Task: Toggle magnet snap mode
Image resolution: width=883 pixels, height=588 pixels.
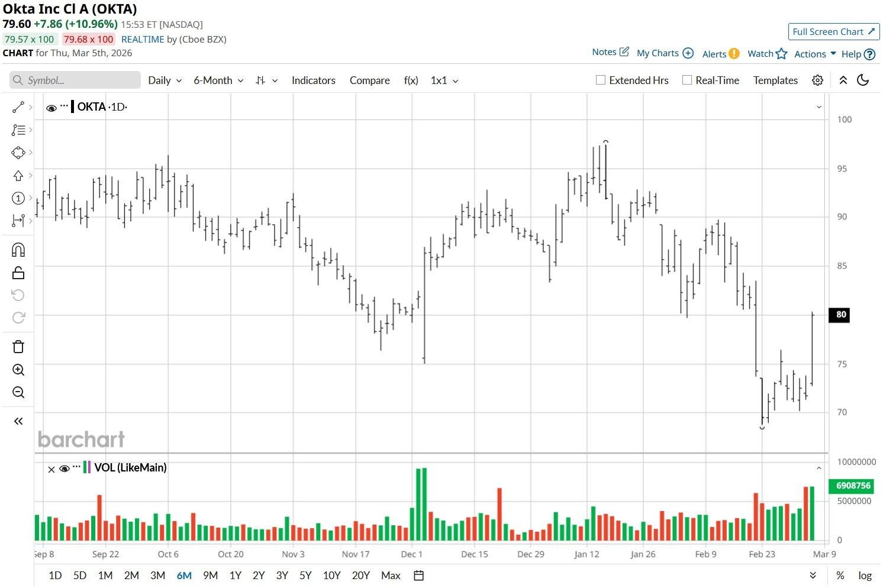Action: click(x=18, y=250)
